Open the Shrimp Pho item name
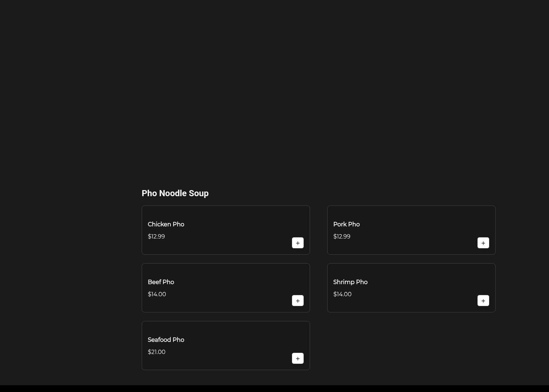Screen dimensions: 549x392 pos(350,282)
